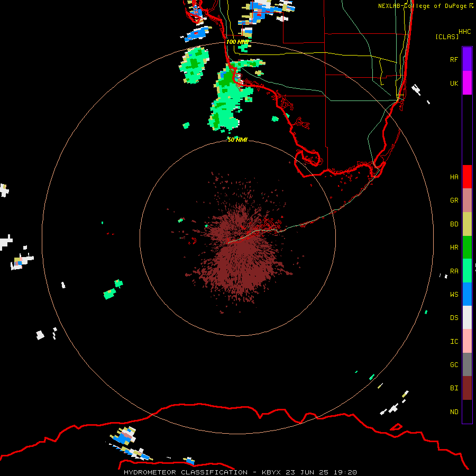Click the BI brown legend swatch
Image resolution: width=476 pixels, height=476 pixels.
coord(467,388)
